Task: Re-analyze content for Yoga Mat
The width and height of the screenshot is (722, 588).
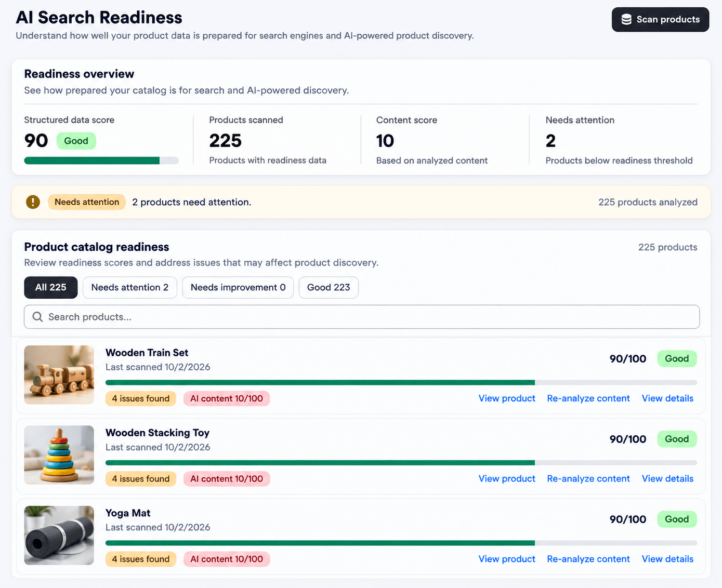Action: tap(588, 559)
